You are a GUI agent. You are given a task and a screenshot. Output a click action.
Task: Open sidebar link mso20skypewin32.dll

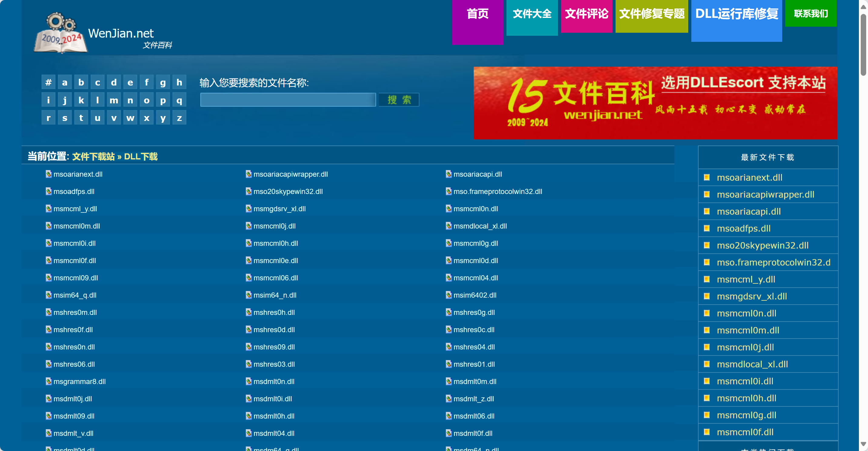click(763, 246)
